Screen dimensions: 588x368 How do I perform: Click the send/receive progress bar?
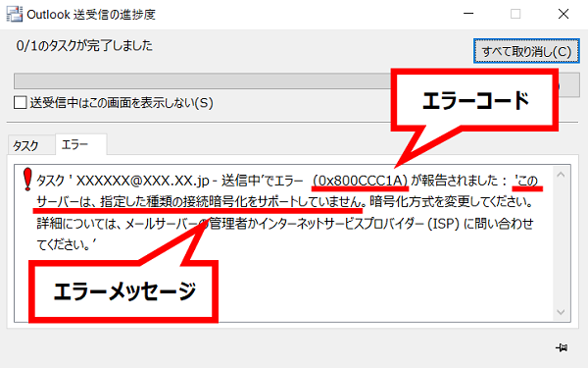tap(203, 81)
